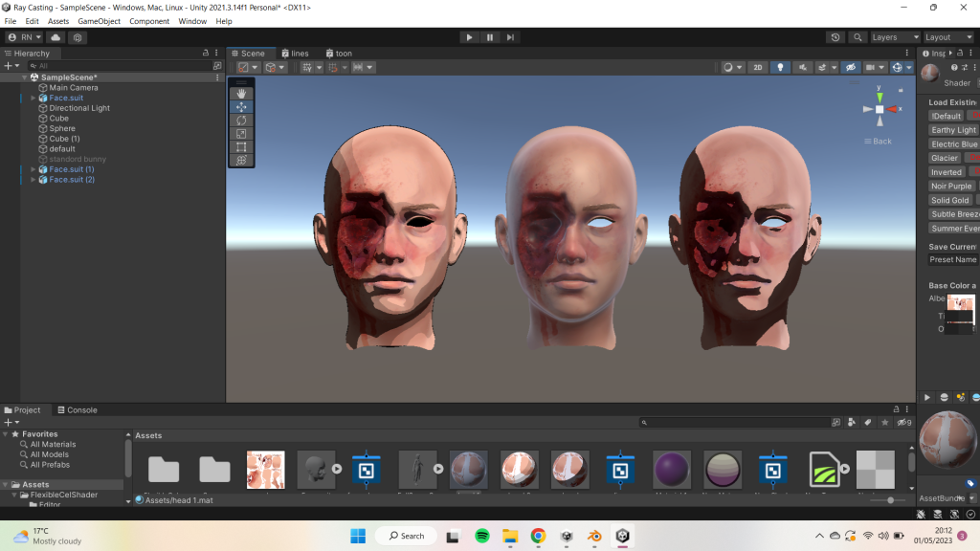The image size is (980, 551).
Task: Open the GameObject menu
Action: pyautogui.click(x=99, y=21)
